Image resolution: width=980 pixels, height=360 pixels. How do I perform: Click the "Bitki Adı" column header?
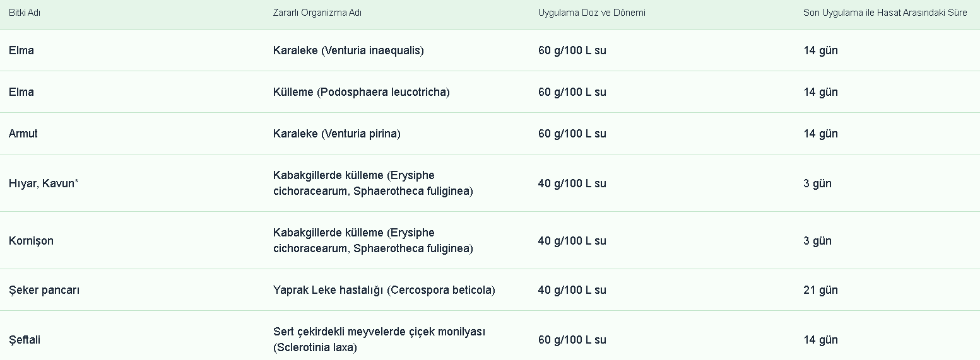coord(25,13)
